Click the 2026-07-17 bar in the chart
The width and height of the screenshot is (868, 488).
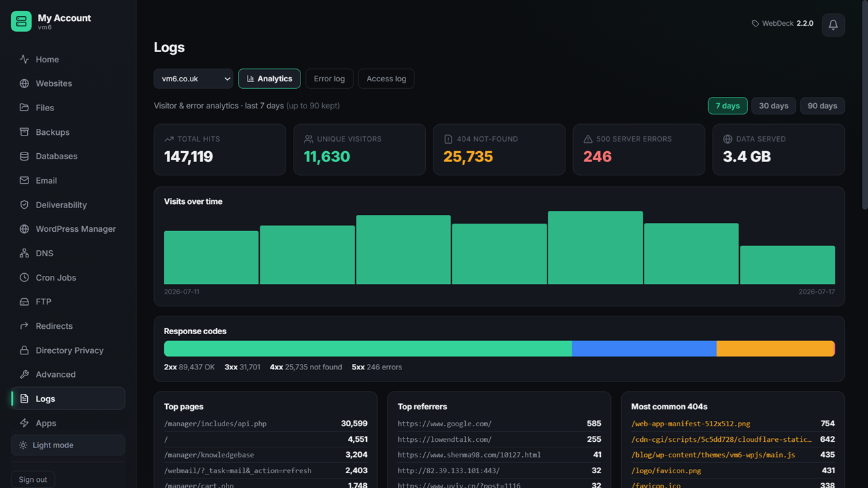(x=787, y=265)
